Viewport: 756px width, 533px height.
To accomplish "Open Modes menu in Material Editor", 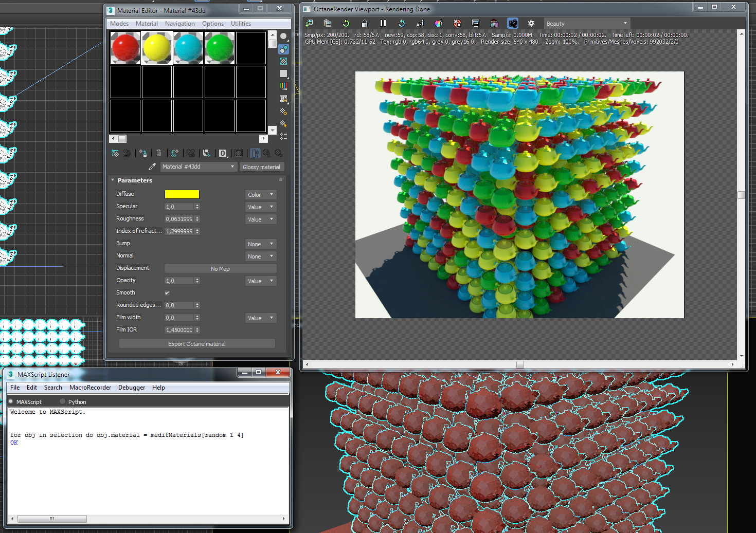I will 119,24.
